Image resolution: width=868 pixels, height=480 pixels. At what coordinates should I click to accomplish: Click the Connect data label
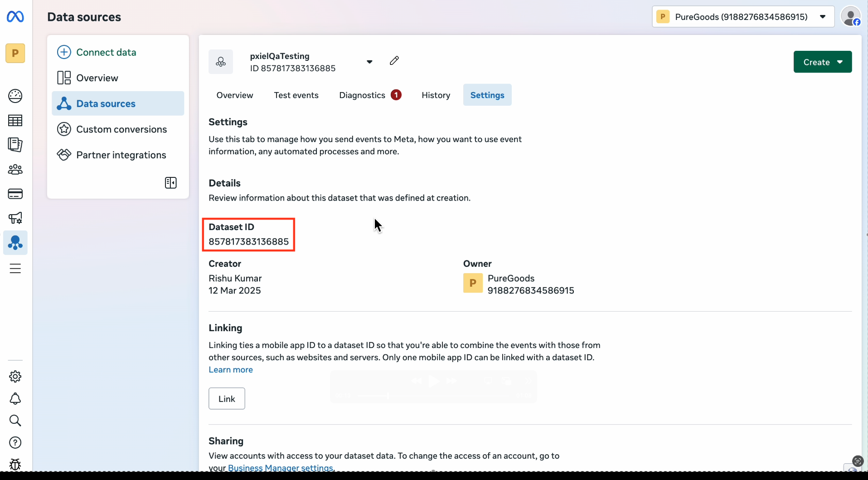coord(106,52)
